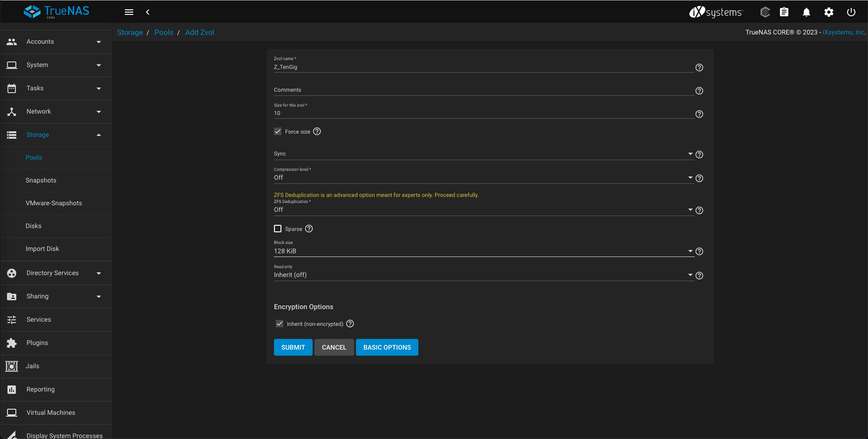Click the Comments input field
The height and width of the screenshot is (439, 868).
tap(483, 90)
